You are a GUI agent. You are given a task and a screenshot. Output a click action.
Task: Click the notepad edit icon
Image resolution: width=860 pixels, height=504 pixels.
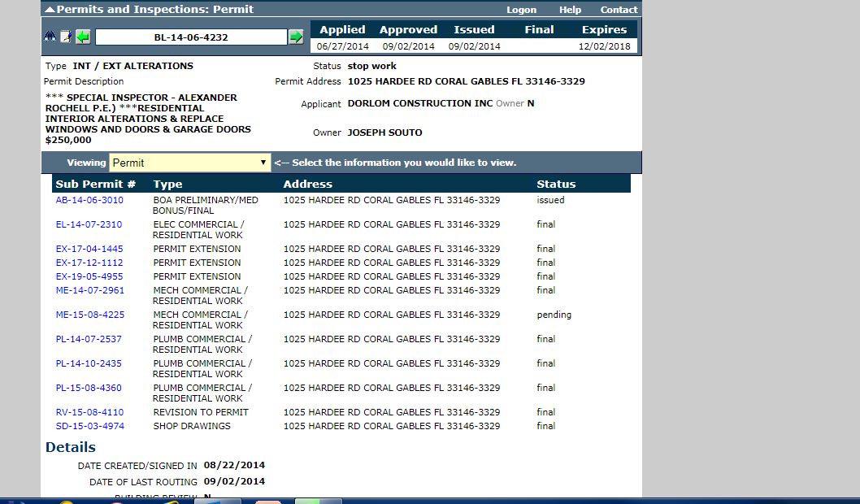pos(66,37)
